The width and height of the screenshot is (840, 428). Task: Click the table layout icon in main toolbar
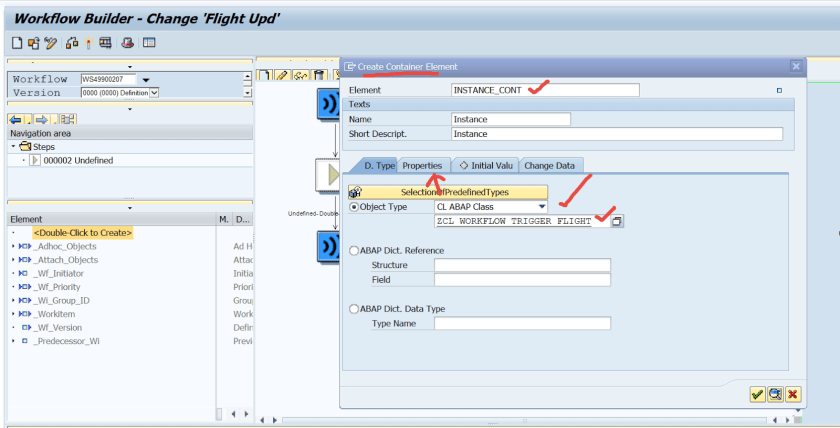coord(149,43)
